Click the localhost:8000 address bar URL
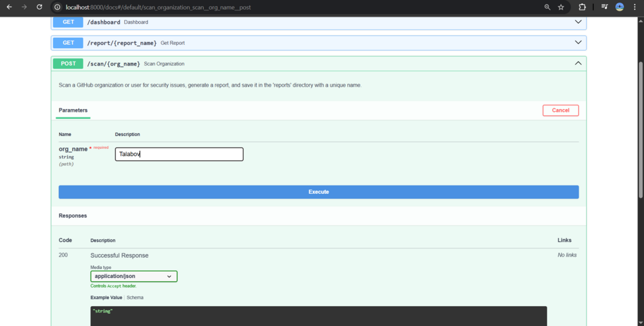644x326 pixels. 158,8
